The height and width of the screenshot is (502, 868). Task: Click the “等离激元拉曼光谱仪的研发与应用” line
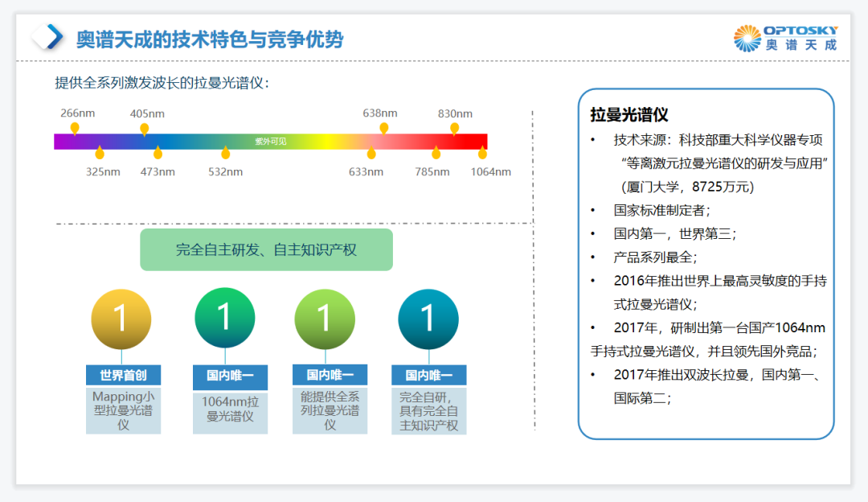point(725,163)
